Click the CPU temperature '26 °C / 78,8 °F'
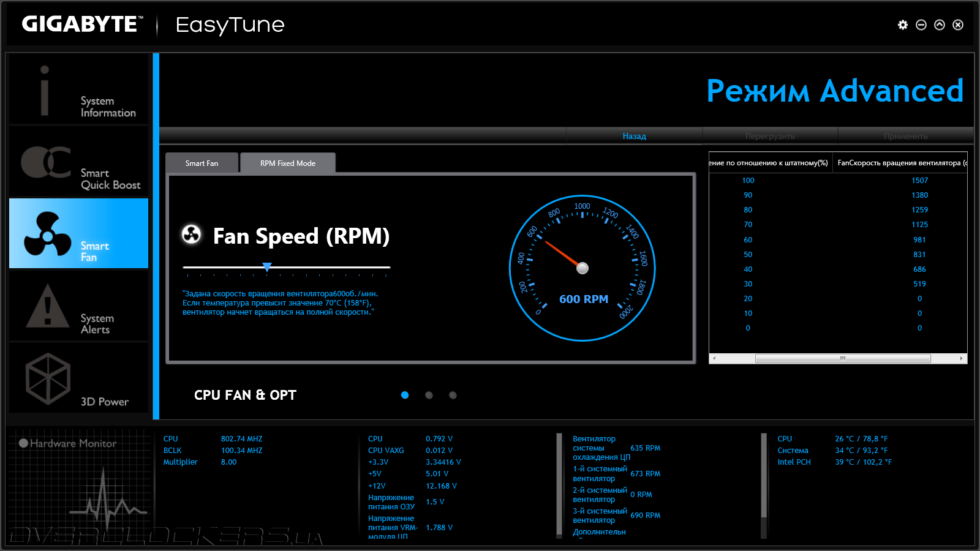 click(x=861, y=439)
